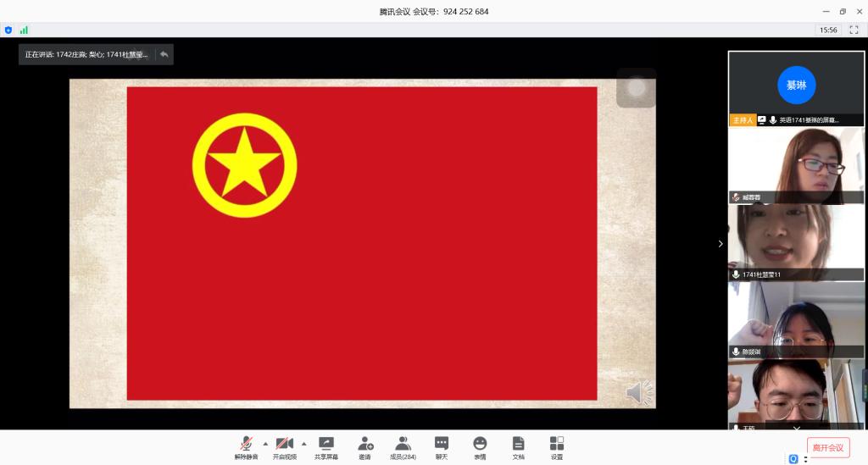Select the bottom male participant video tile
This screenshot has width=868, height=465.
point(796,394)
